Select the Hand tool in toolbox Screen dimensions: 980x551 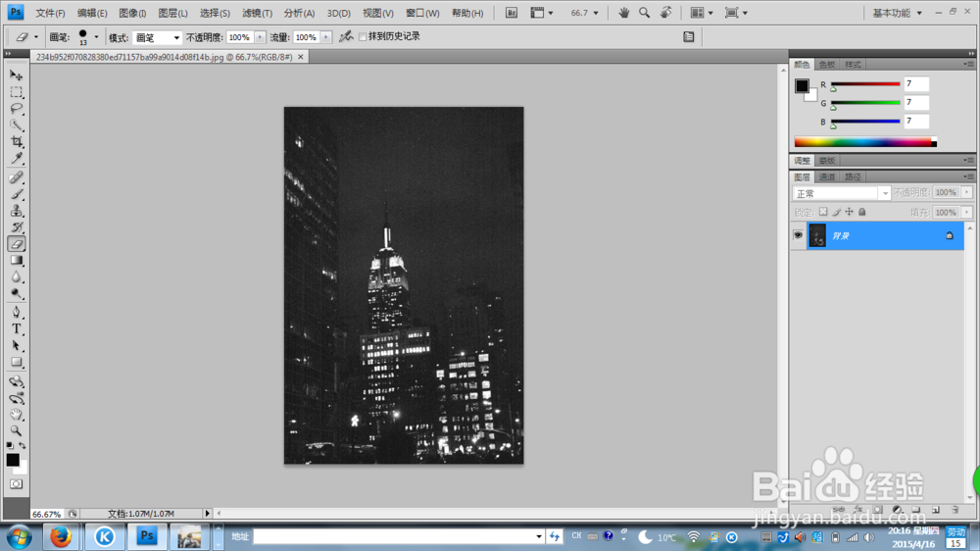click(x=17, y=414)
